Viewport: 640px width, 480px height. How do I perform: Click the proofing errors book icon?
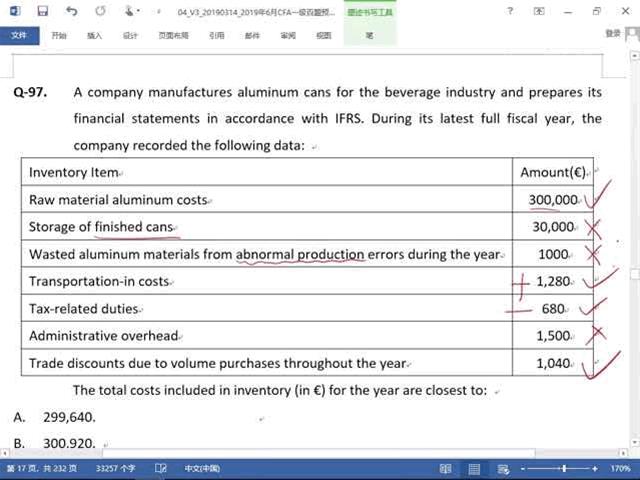click(161, 469)
